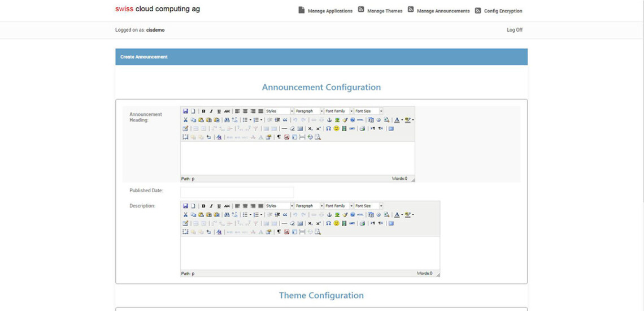Toggle fullscreen icon in Heading editor
The image size is (644, 311).
pyautogui.click(x=391, y=129)
